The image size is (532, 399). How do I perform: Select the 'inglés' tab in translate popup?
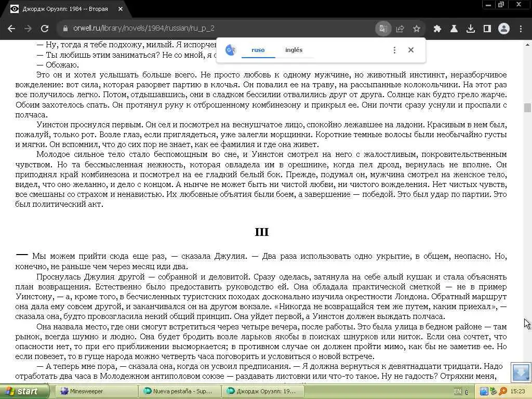pyautogui.click(x=294, y=50)
